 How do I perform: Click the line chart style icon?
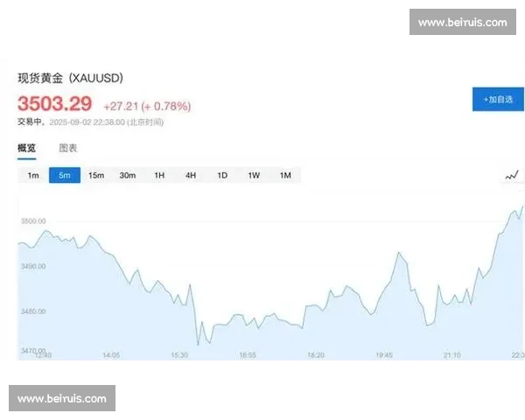pos(512,176)
